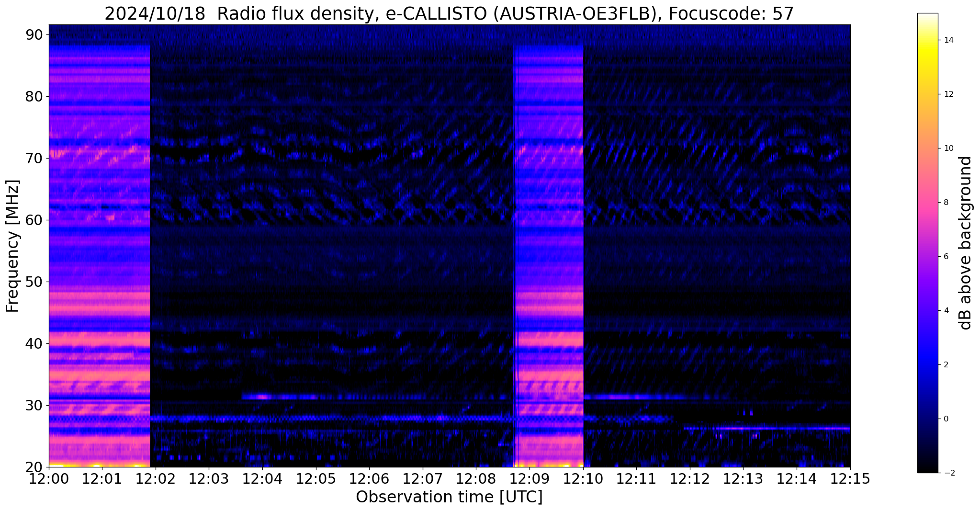Viewport: 980px width, 511px height.
Task: Click the 40 MHz frequency tick label
Action: (x=34, y=343)
